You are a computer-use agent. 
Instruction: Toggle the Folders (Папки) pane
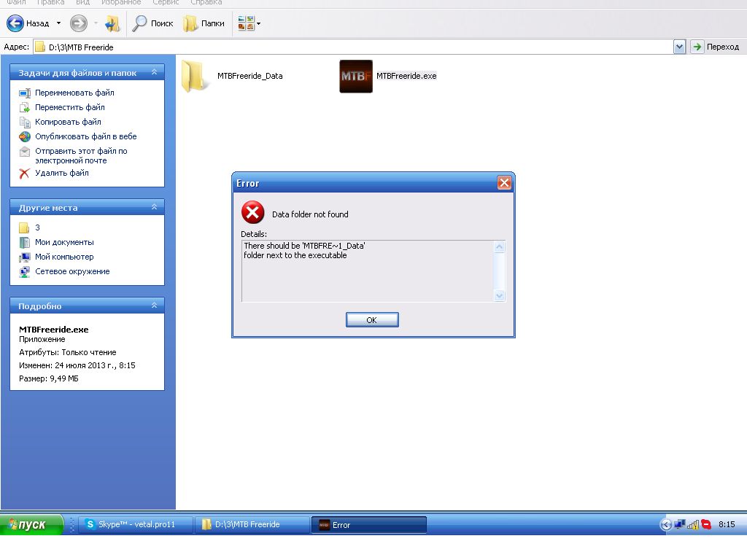pos(204,23)
